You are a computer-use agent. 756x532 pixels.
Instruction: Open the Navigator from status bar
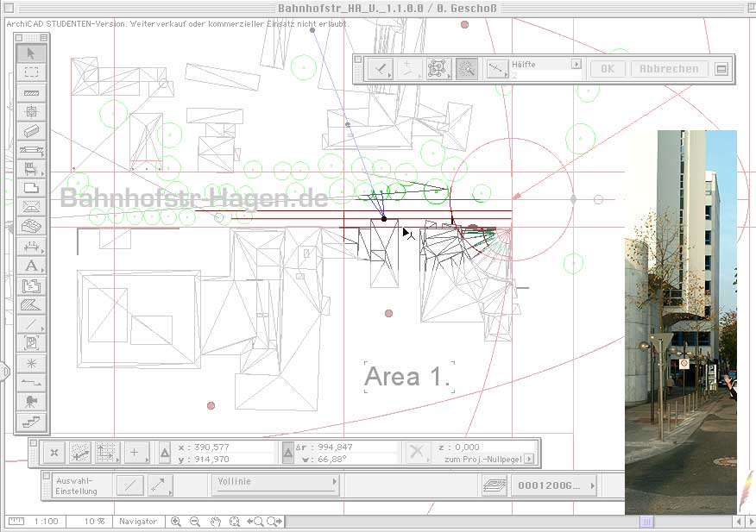(x=138, y=522)
